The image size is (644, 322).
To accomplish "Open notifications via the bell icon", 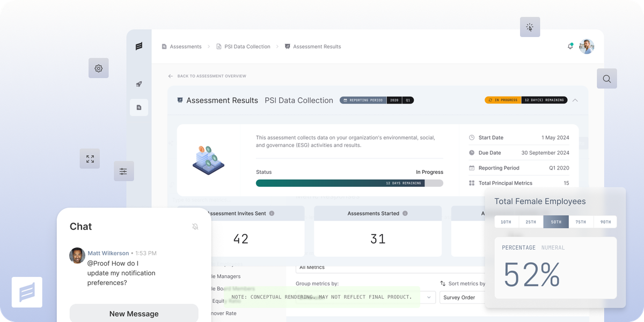I will coord(570,47).
